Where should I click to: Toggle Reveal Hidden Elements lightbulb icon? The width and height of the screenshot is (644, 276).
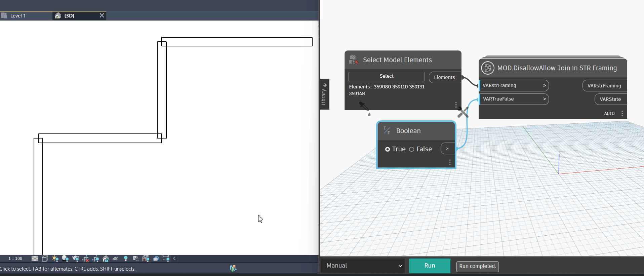point(126,259)
